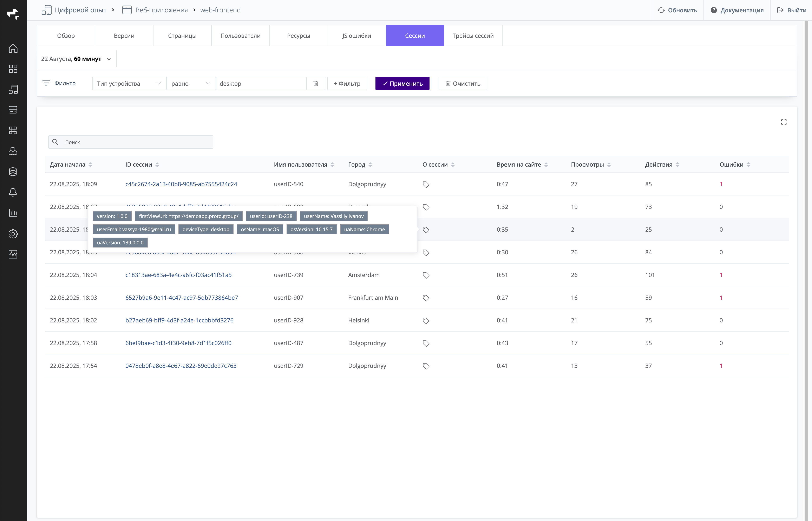Click the Очистить button
The image size is (812, 521).
[463, 84]
